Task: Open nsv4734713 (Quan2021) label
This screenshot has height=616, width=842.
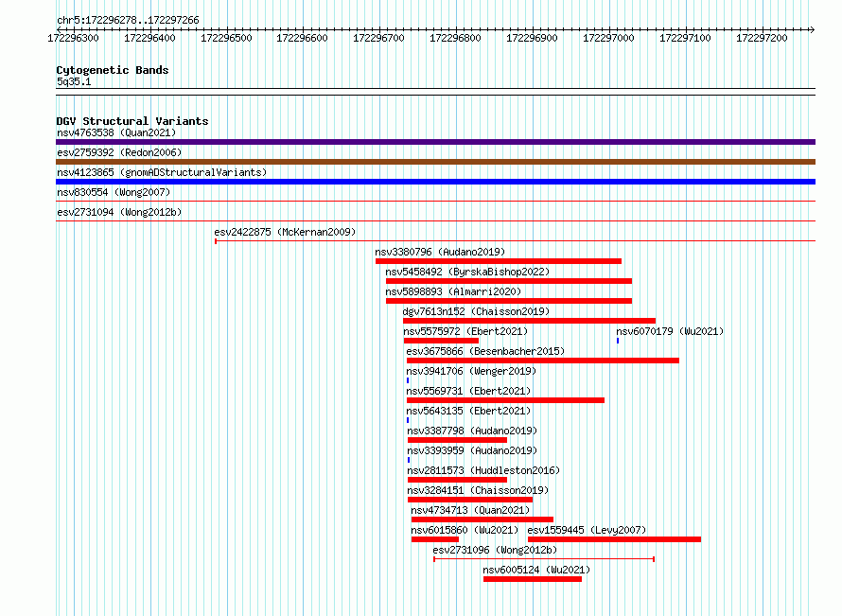Action: click(470, 510)
